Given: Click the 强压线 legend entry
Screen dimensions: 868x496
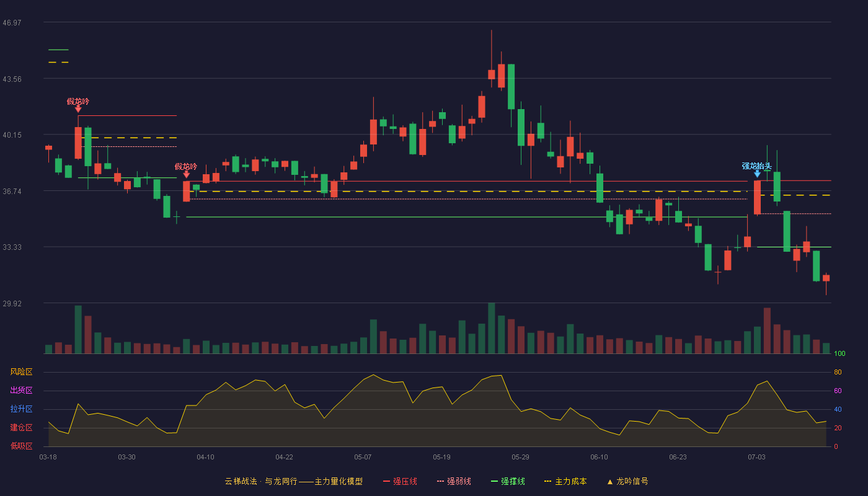Looking at the screenshot, I should [401, 481].
